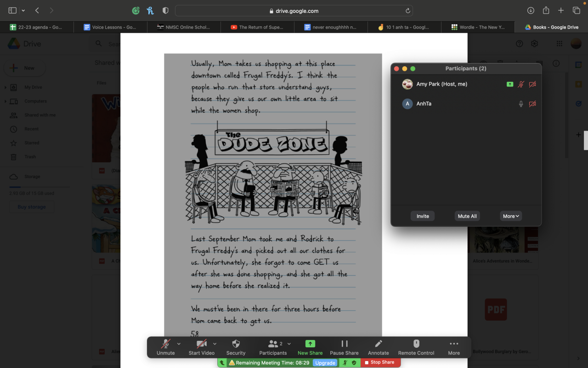Open a new tab with the plus icon
Image resolution: width=588 pixels, height=368 pixels.
tap(561, 11)
